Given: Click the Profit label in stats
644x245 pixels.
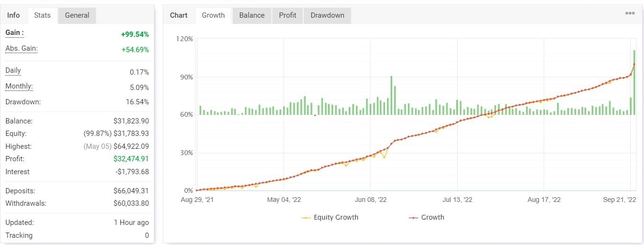Looking at the screenshot, I should (15, 159).
